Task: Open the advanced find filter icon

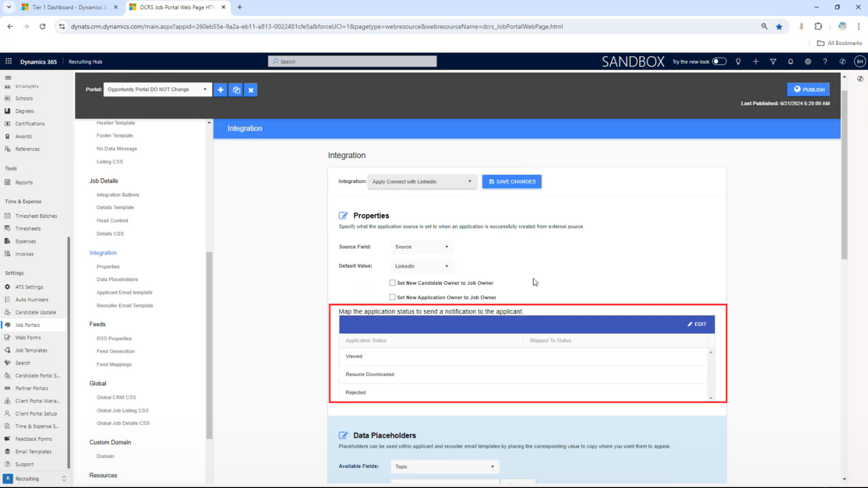Action: point(773,61)
